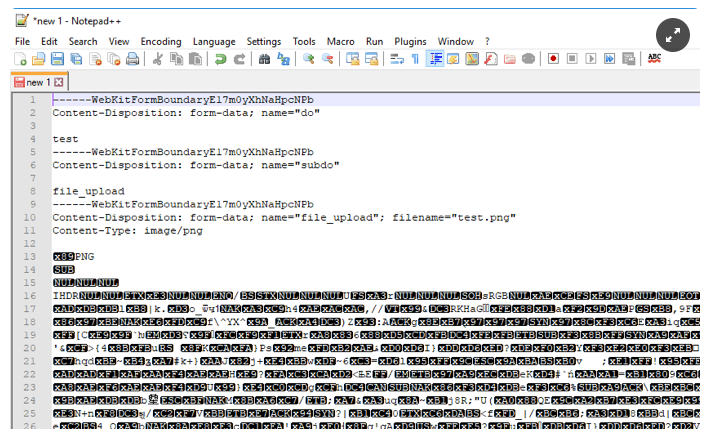The height and width of the screenshot is (436, 711).
Task: Open the Replace toolbar icon
Action: (x=283, y=59)
